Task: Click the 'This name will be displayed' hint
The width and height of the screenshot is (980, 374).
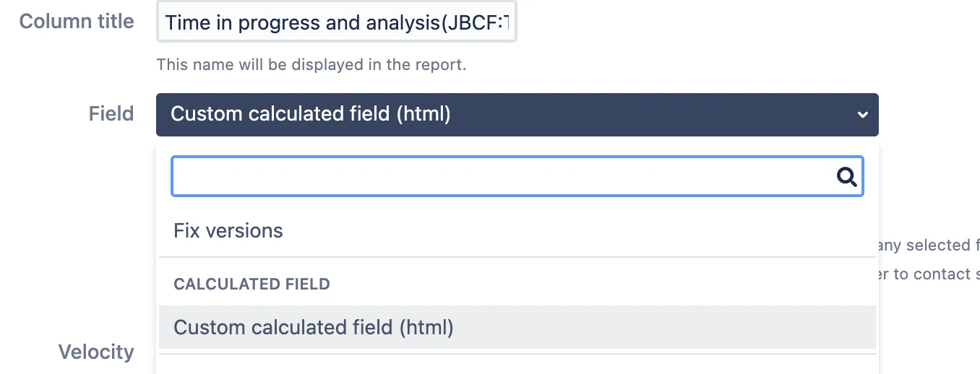Action: [x=311, y=65]
